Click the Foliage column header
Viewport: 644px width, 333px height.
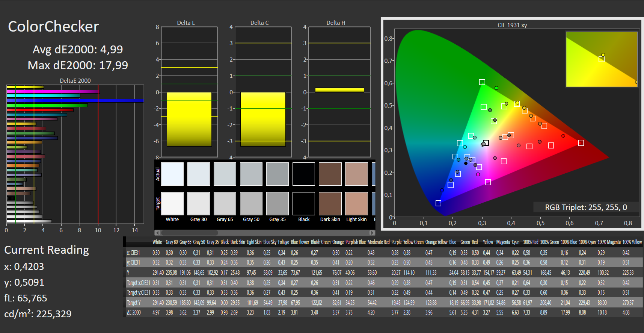(x=284, y=242)
